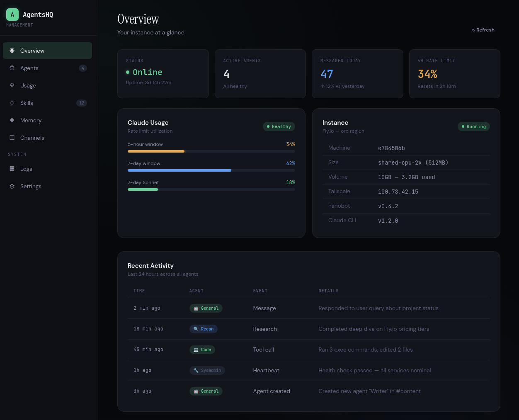Open Settings via the gear icon

pyautogui.click(x=12, y=186)
